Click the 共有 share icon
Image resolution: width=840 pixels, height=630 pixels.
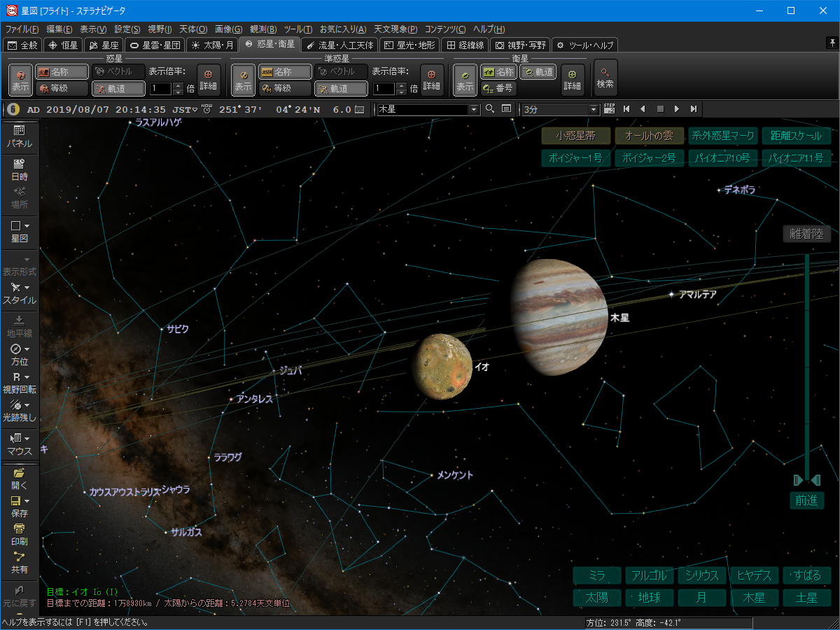(19, 562)
